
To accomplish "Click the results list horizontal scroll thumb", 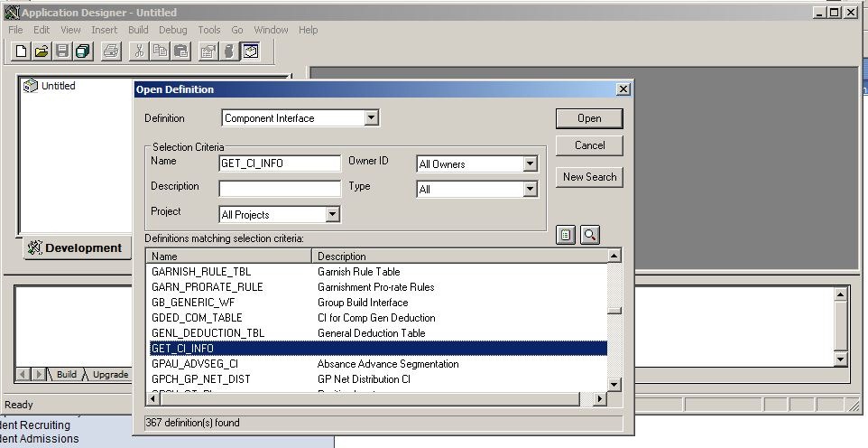I will (370, 398).
